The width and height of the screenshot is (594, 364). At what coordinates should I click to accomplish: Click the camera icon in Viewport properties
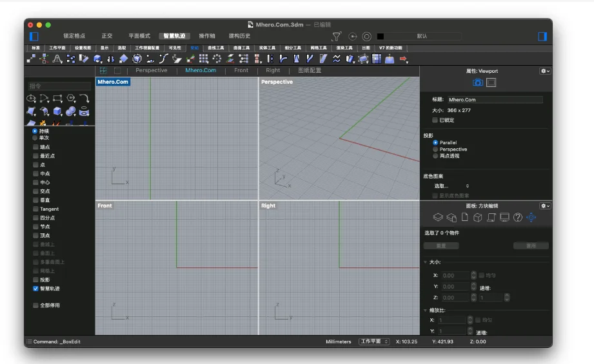pos(477,82)
